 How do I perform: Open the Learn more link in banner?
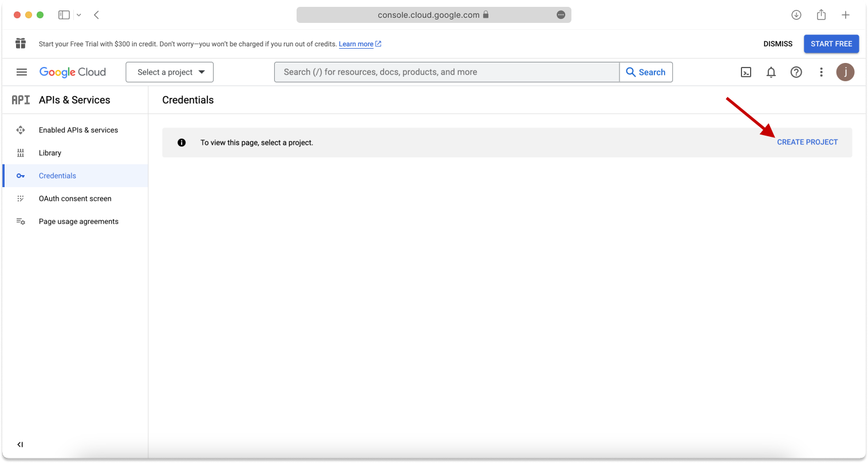tap(357, 43)
